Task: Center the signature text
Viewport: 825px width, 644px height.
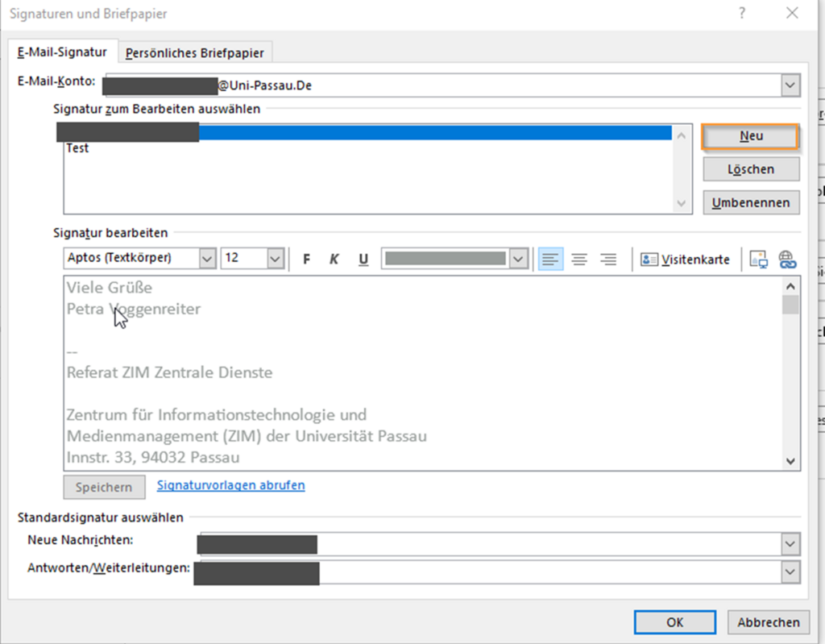Action: [579, 259]
